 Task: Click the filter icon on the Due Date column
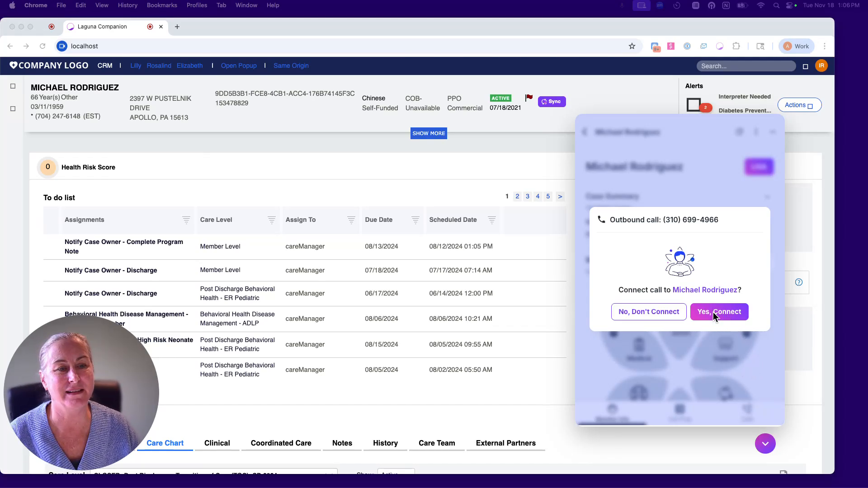[415, 220]
